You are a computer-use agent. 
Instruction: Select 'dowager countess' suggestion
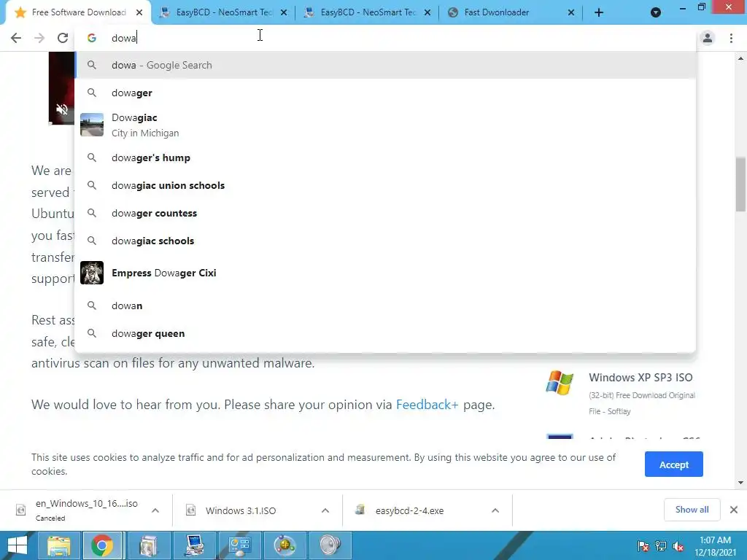click(x=385, y=214)
